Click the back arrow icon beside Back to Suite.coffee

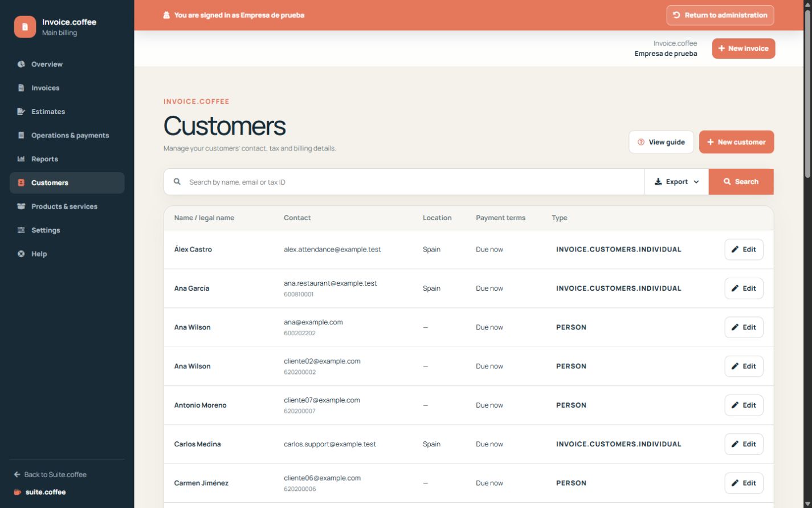[x=17, y=474]
